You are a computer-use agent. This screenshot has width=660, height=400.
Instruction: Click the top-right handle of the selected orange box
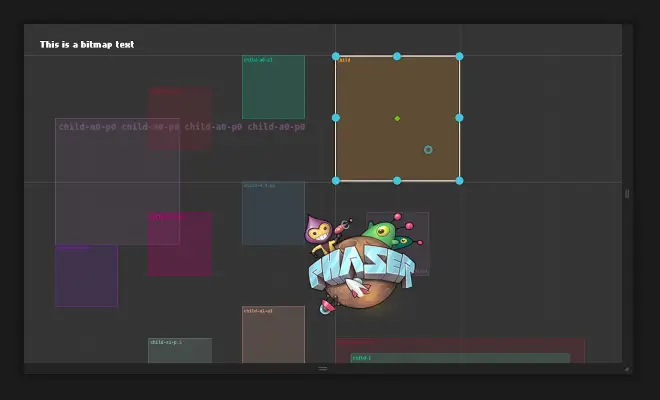tap(459, 56)
